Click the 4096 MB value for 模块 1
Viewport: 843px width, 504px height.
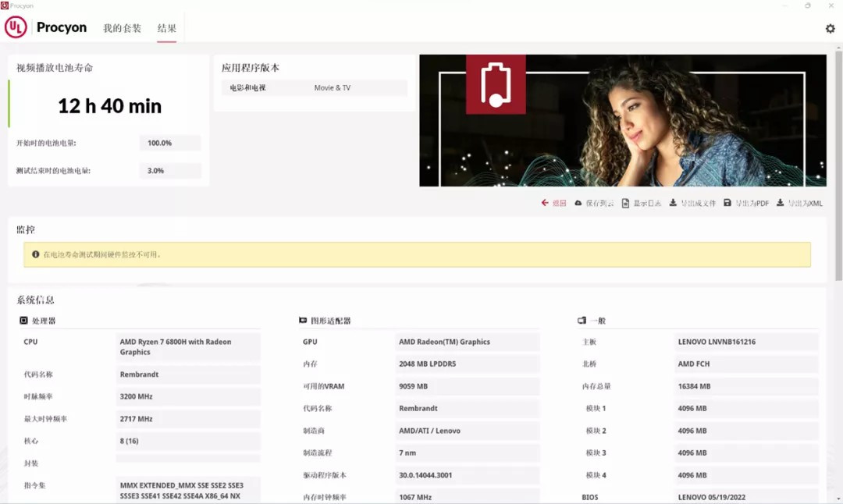click(746, 408)
